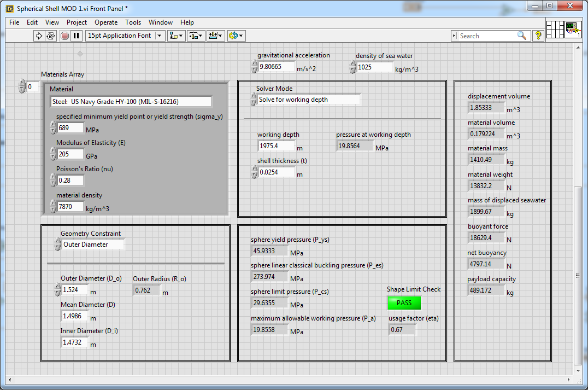The height and width of the screenshot is (390, 588).
Task: Open the Reorder objects tool
Action: point(236,36)
